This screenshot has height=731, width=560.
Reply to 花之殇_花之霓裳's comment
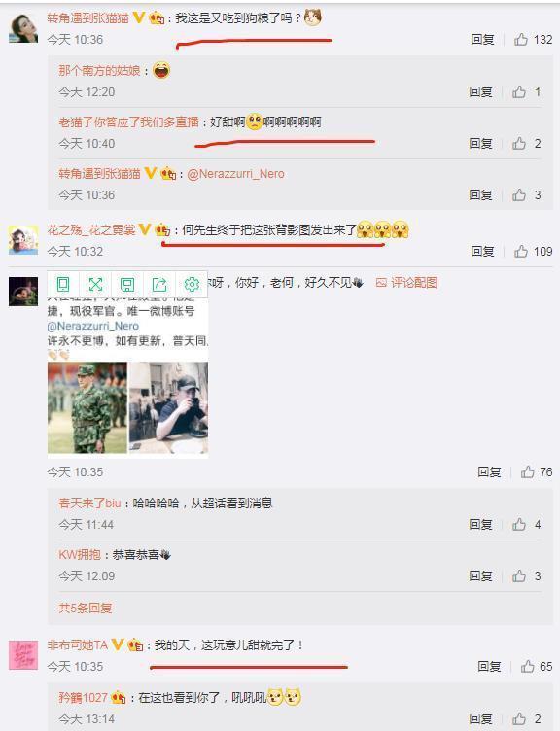[x=482, y=252]
